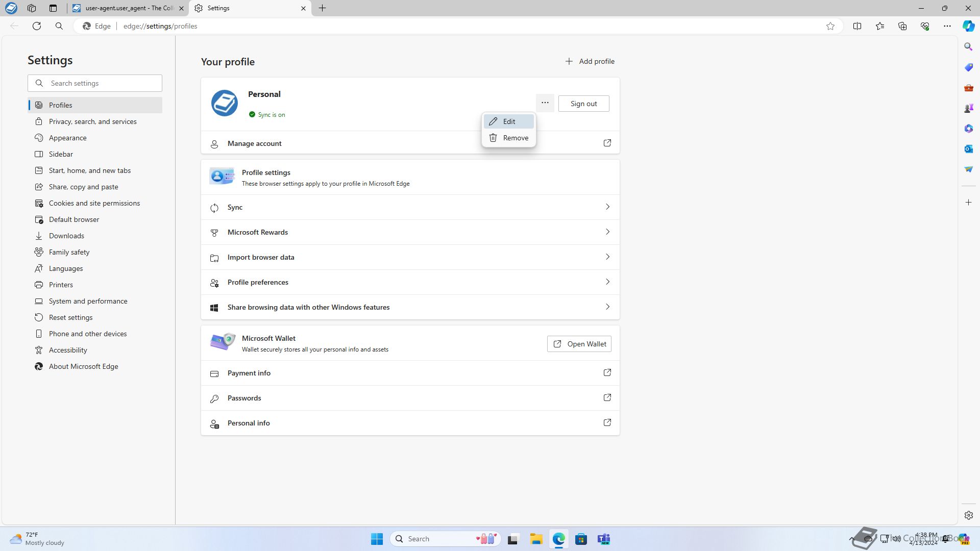
Task: Open Accessibility settings section
Action: [95, 350]
